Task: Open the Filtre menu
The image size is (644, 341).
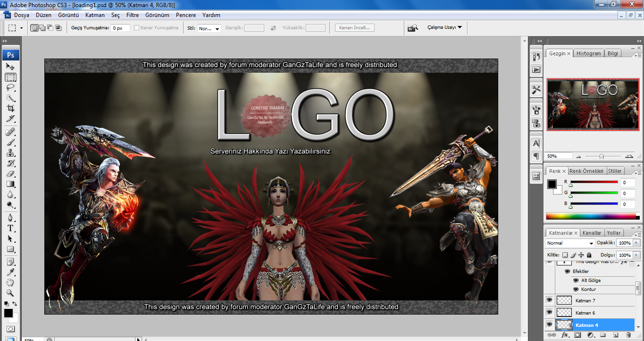Action: (133, 15)
